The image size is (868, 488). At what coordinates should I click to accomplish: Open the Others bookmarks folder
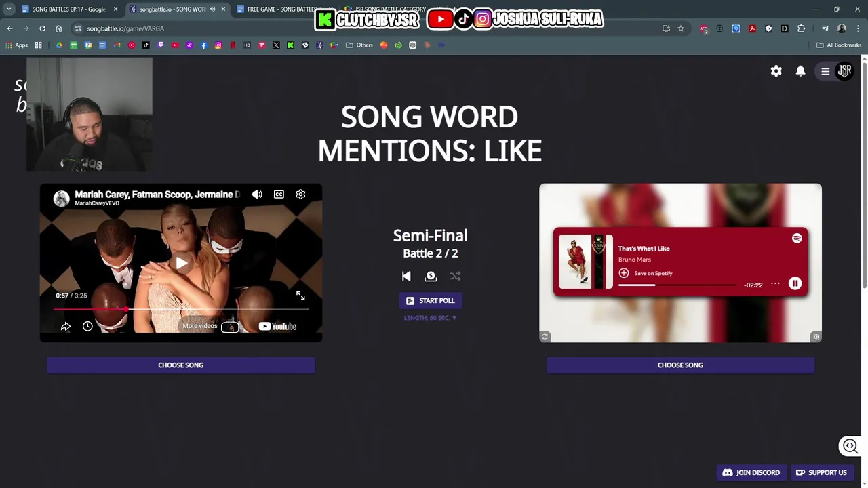click(x=359, y=45)
